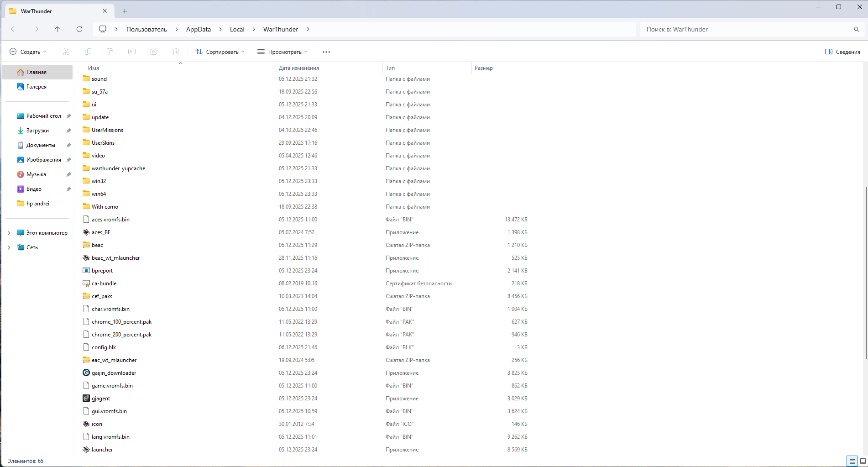
Task: Click the vertical scrollbar in file list
Action: point(865,273)
